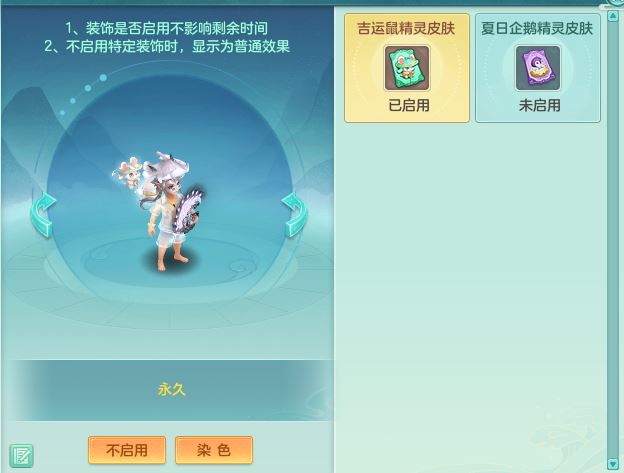The image size is (624, 473).
Task: Click the empty area below the skin cards
Action: pos(472,290)
